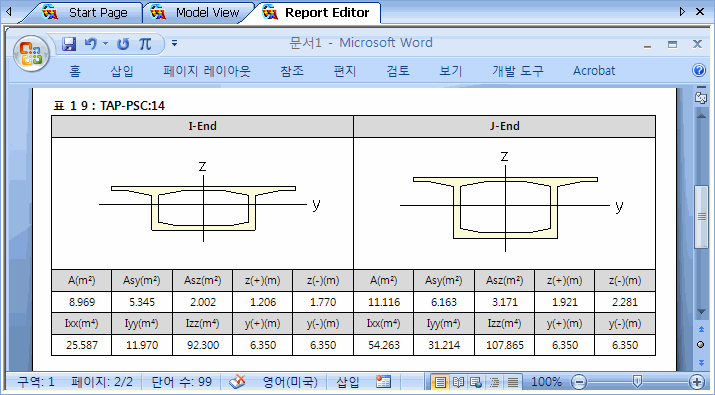The width and height of the screenshot is (715, 395).
Task: Click the vertical scrollbar down arrow
Action: pos(701,312)
